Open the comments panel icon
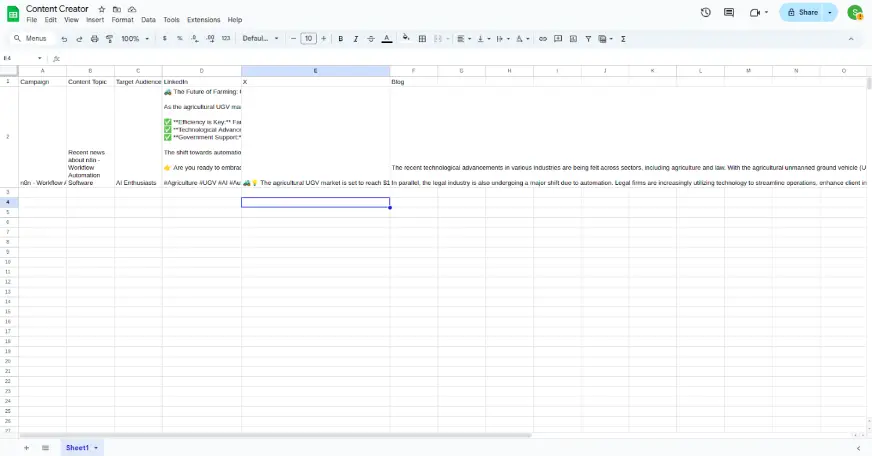The height and width of the screenshot is (456, 872). [728, 12]
